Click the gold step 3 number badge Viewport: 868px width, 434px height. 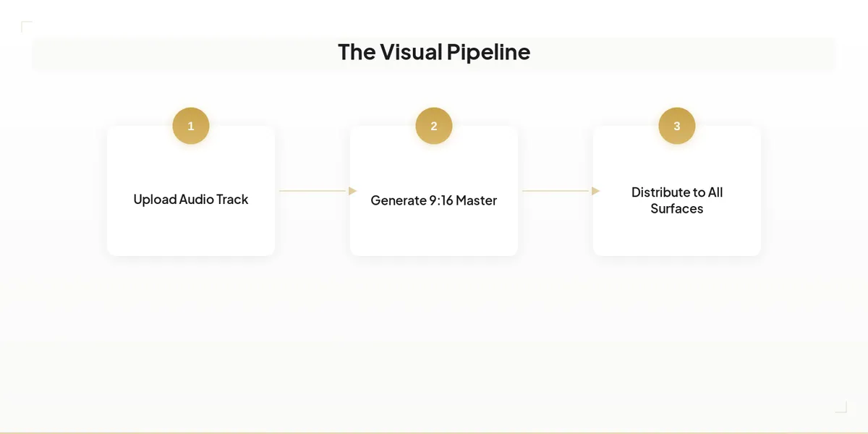pyautogui.click(x=677, y=126)
